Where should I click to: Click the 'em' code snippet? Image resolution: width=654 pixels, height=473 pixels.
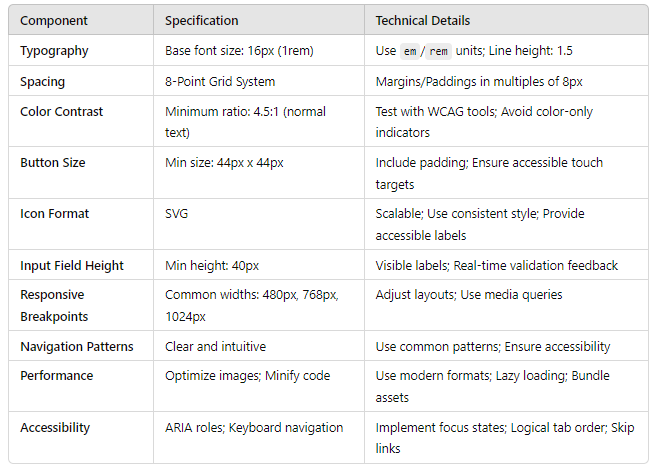409,51
